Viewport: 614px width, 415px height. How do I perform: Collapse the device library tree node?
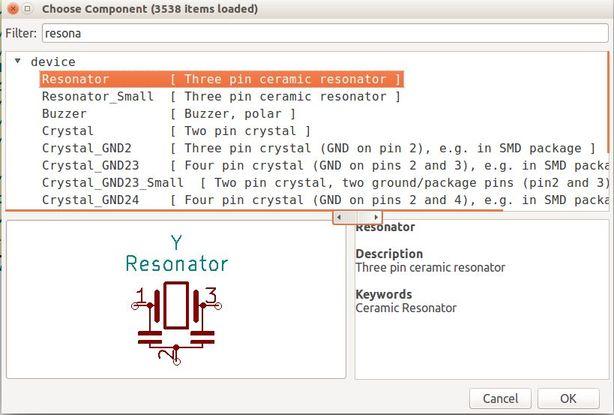[18, 61]
